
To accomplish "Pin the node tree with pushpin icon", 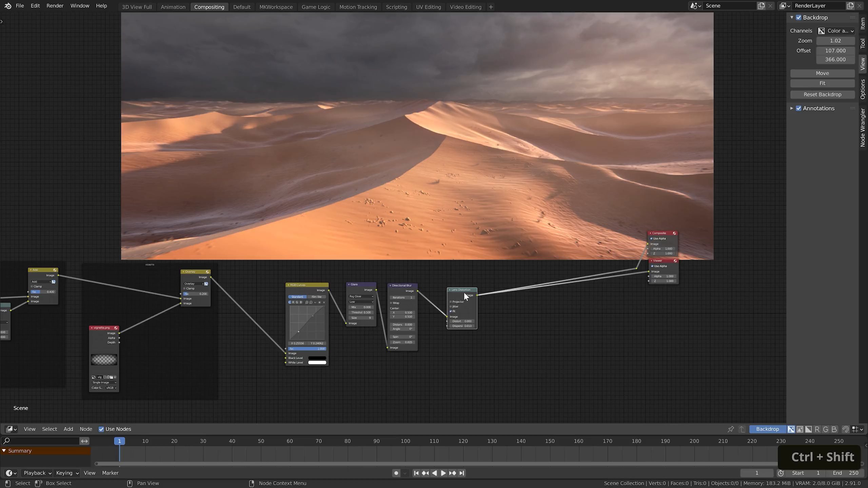I will pos(731,429).
